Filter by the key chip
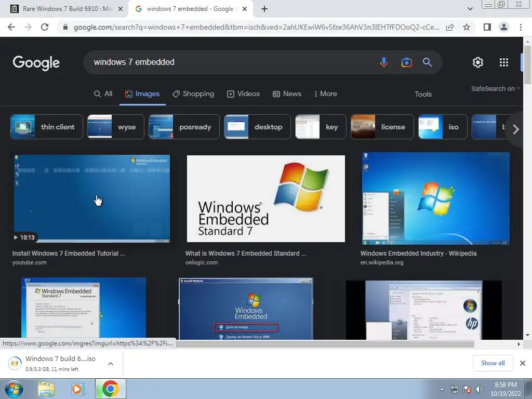This screenshot has height=399, width=532. click(x=321, y=127)
